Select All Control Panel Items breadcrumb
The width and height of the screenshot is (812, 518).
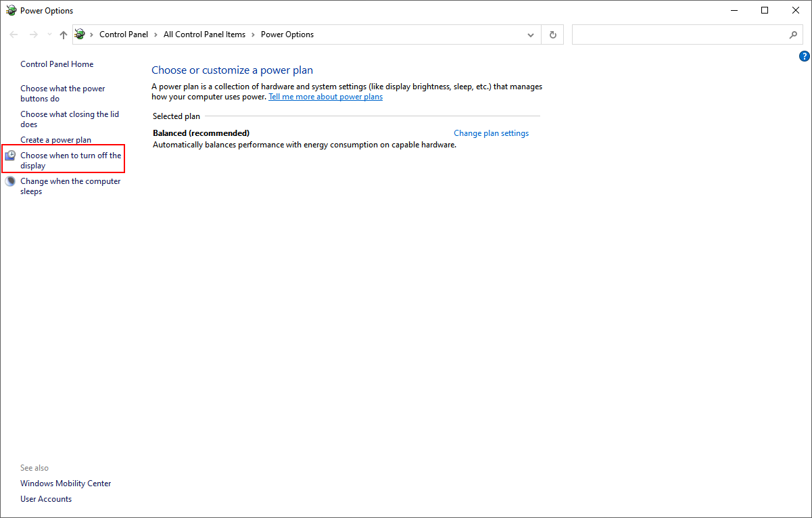point(204,34)
